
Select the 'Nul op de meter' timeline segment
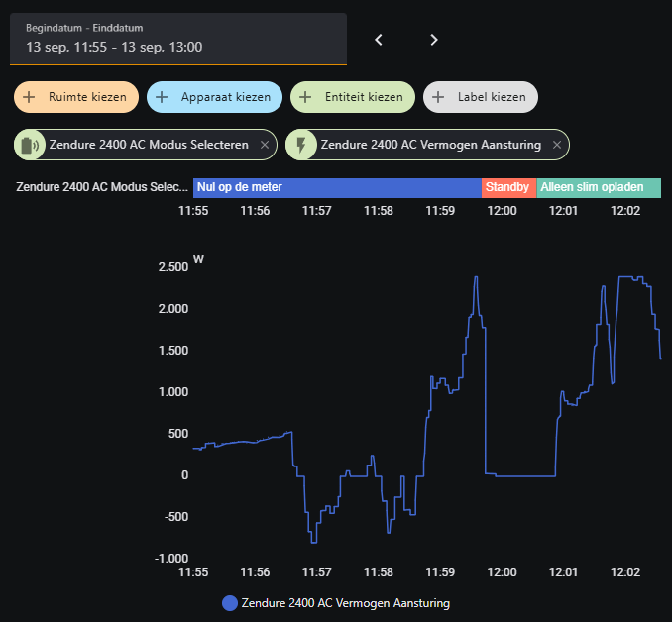coord(337,187)
